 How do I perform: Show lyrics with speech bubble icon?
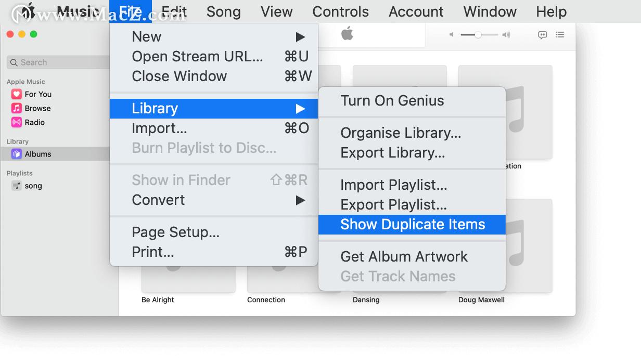click(x=542, y=35)
